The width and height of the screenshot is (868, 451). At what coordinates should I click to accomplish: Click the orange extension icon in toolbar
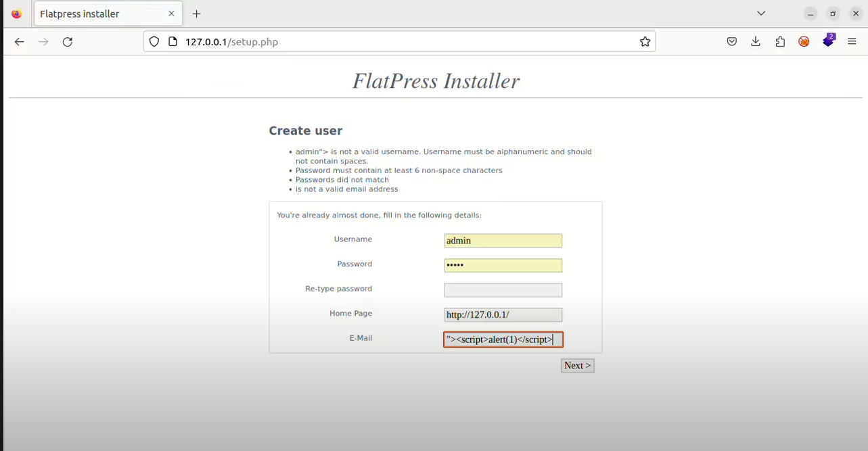804,42
